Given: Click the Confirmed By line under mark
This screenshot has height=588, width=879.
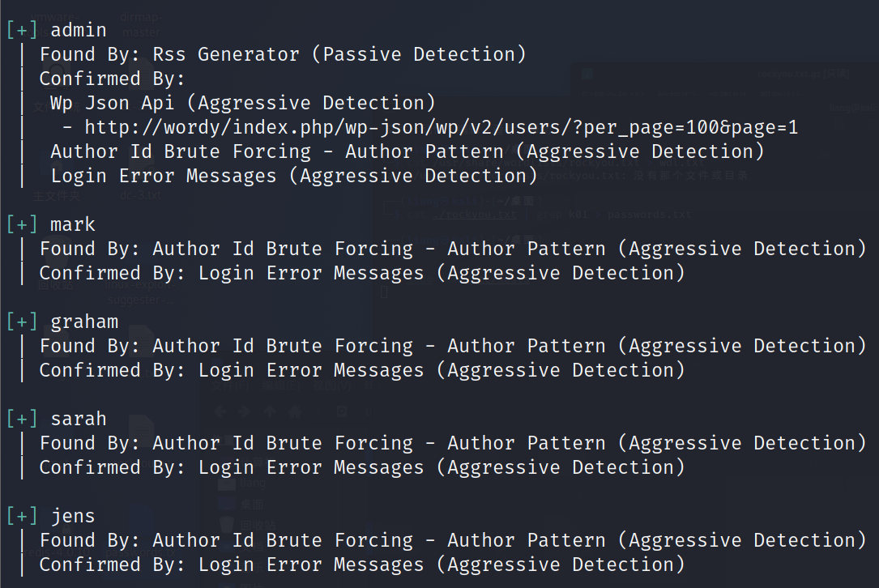Looking at the screenshot, I should pyautogui.click(x=361, y=273).
